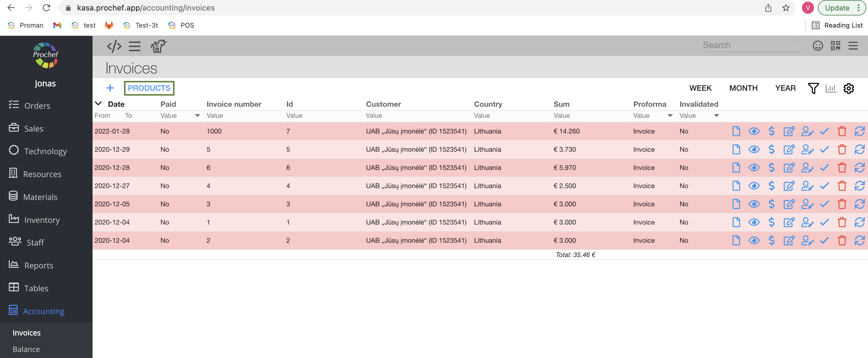Open the Proforma filter dropdown
868x358 pixels.
pos(670,116)
